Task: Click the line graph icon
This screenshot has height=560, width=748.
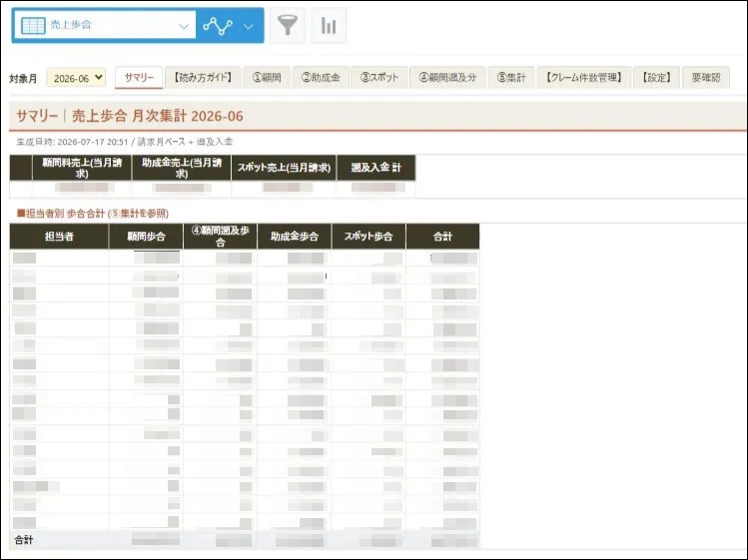Action: [218, 26]
